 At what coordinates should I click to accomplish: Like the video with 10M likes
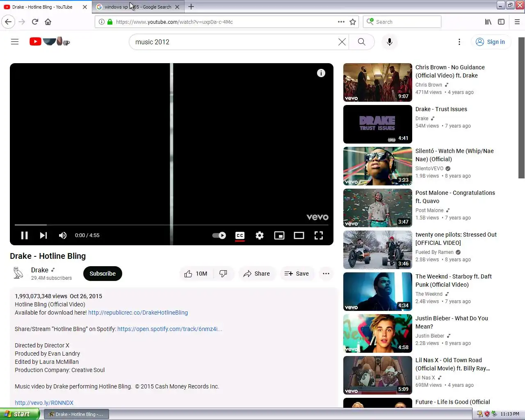tap(196, 274)
